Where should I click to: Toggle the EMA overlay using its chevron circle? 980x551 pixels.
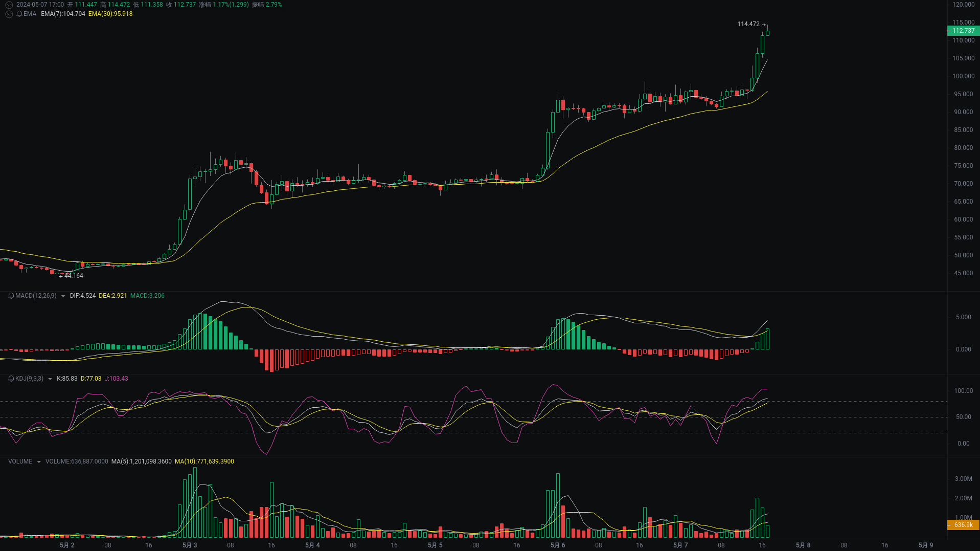coord(8,14)
